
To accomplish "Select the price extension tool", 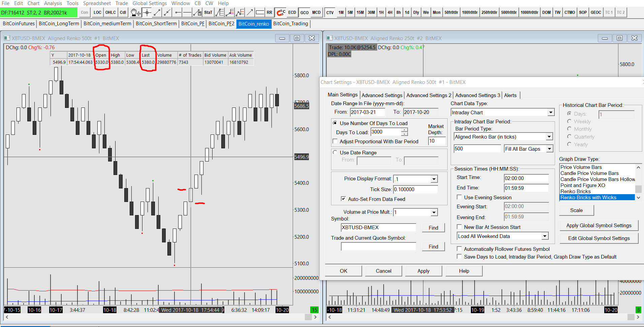I will [230, 12].
